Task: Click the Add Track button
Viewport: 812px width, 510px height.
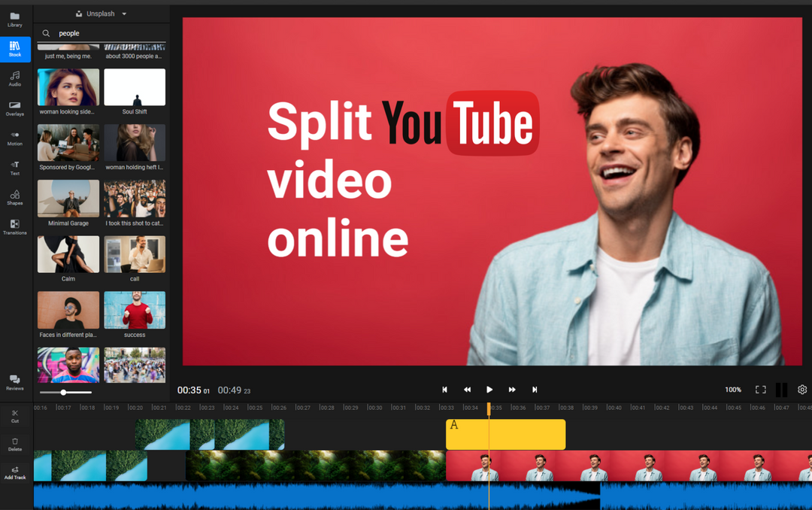Action: [x=14, y=472]
